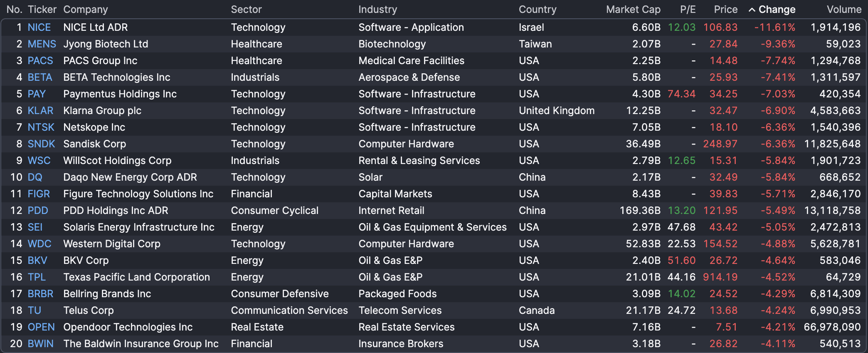Click the Industry column header
The width and height of the screenshot is (868, 353).
click(377, 10)
